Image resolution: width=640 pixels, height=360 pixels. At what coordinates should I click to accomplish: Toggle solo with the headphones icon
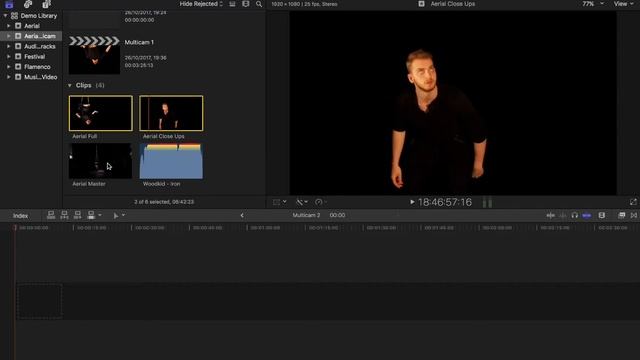coord(574,215)
